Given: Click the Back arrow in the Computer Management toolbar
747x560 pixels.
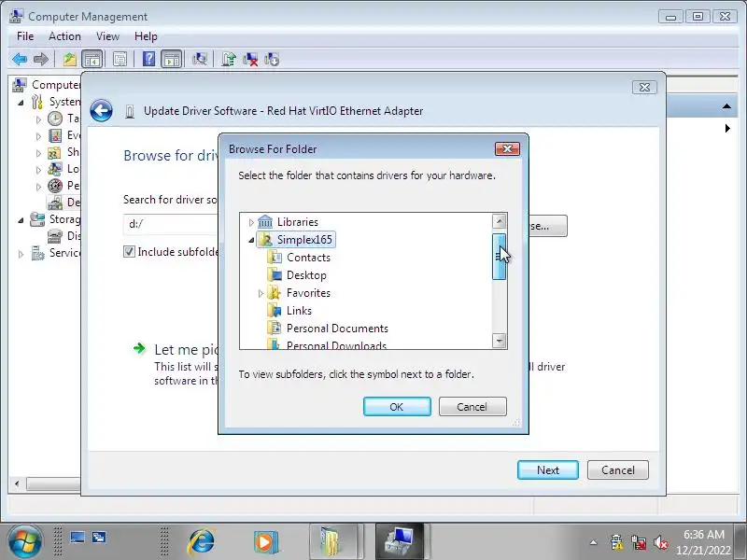Looking at the screenshot, I should (20, 60).
